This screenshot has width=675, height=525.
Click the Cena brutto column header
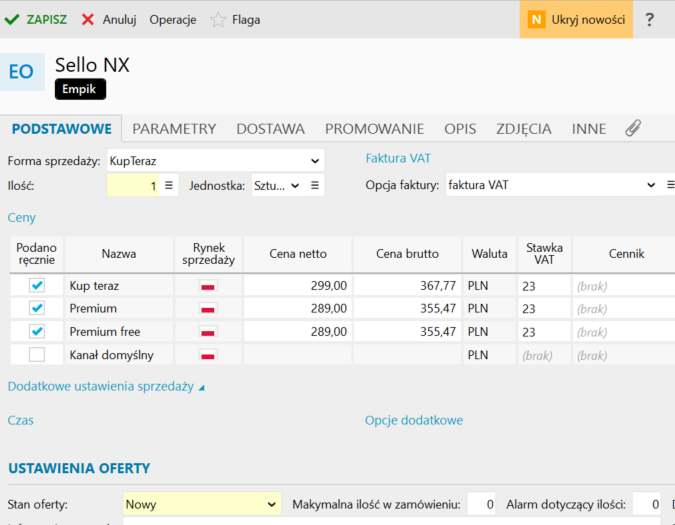point(407,254)
